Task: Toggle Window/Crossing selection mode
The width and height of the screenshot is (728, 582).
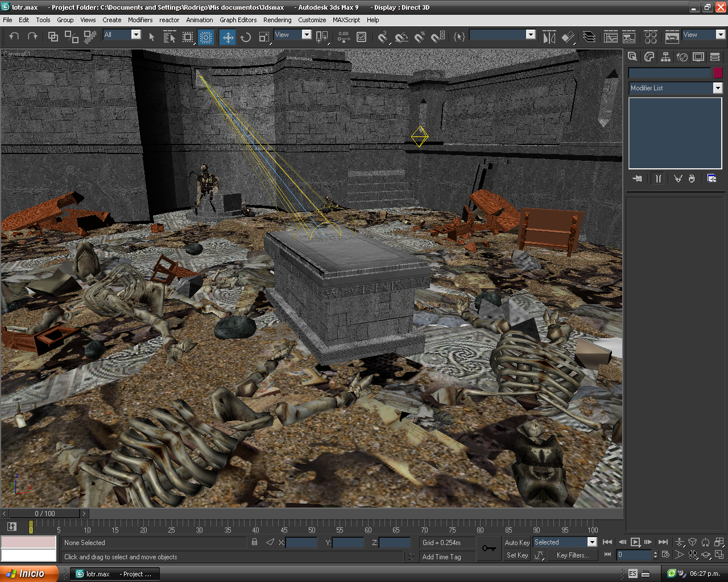Action: pyautogui.click(x=206, y=37)
